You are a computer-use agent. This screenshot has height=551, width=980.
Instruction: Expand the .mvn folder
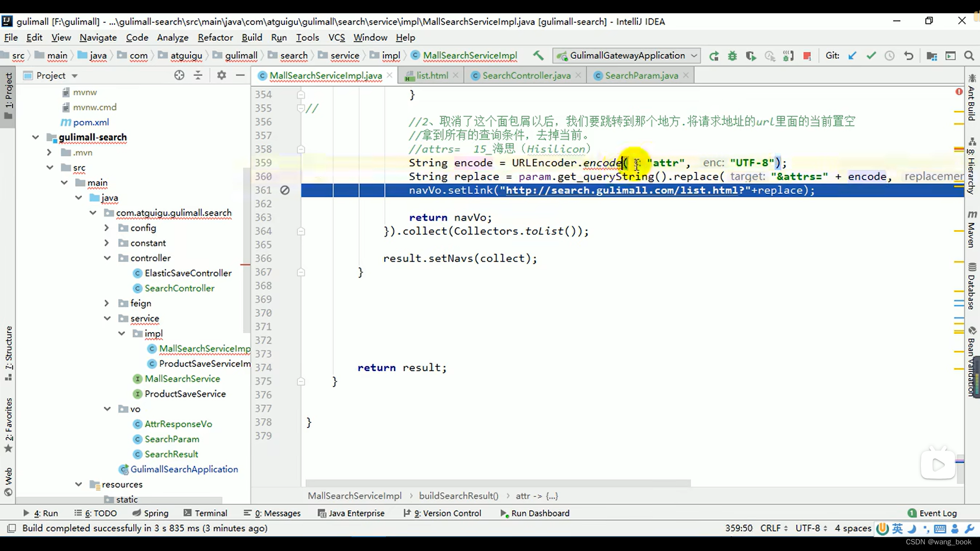pyautogui.click(x=50, y=153)
